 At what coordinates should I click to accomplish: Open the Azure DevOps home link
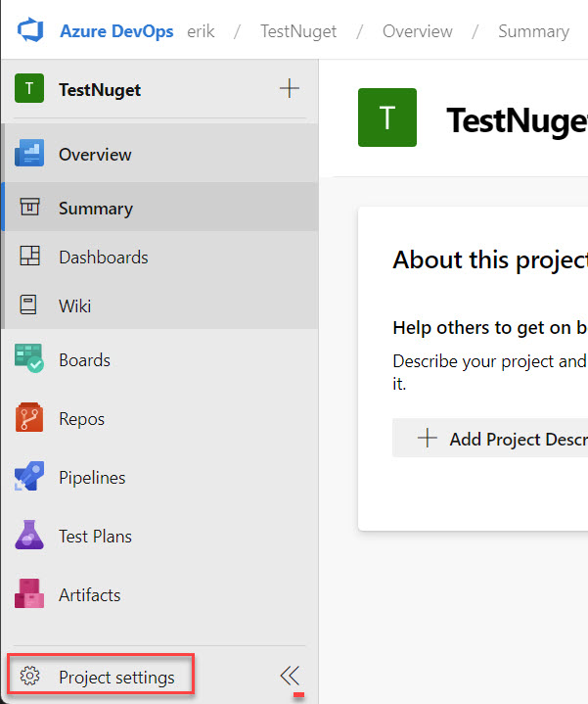[x=116, y=31]
